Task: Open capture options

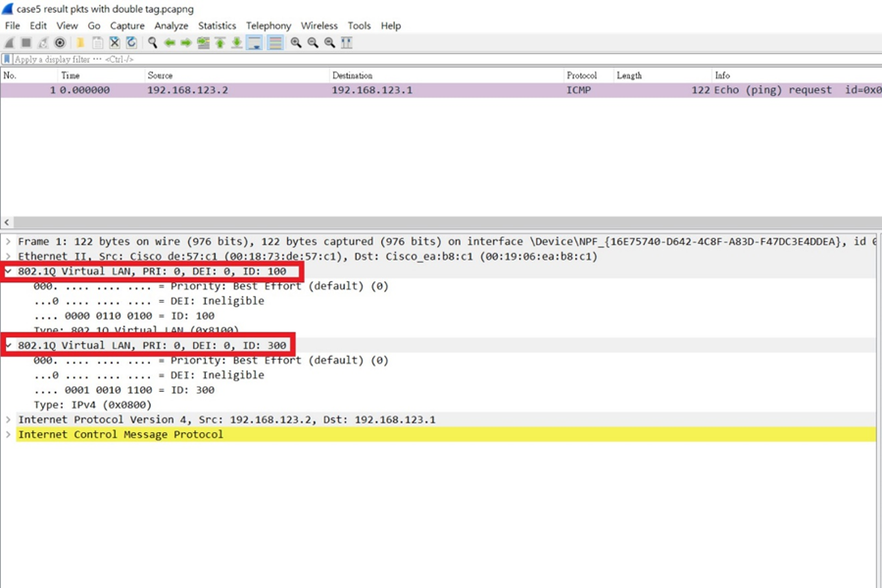Action: (60, 43)
